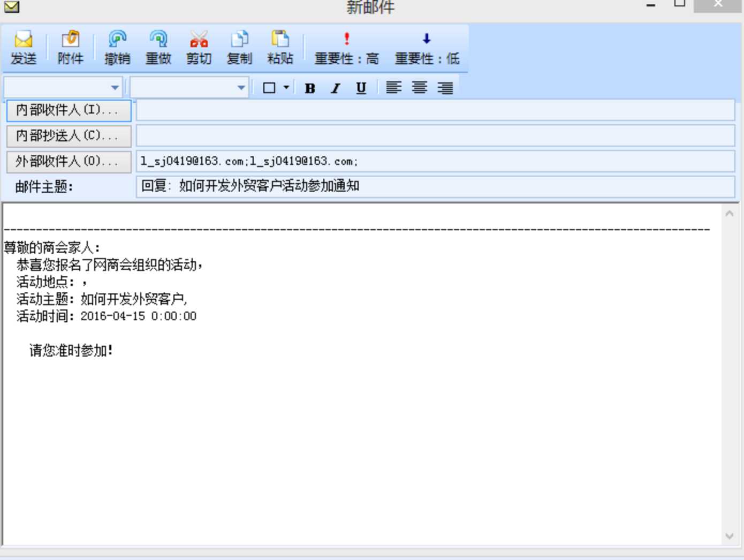Focus the internal CC input field

point(435,136)
